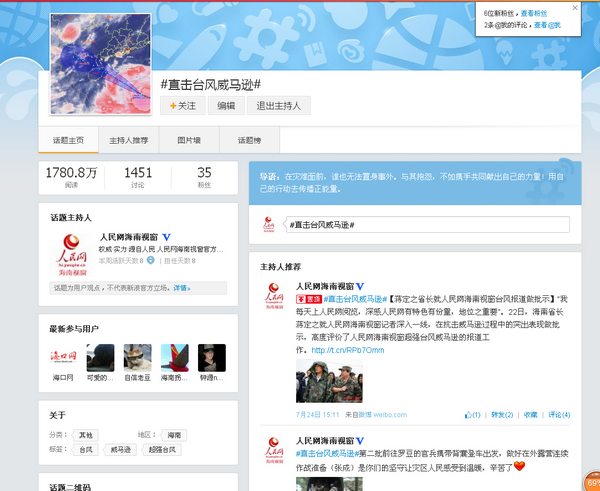Click the 台风 tag
The height and width of the screenshot is (491, 600).
[x=86, y=450]
